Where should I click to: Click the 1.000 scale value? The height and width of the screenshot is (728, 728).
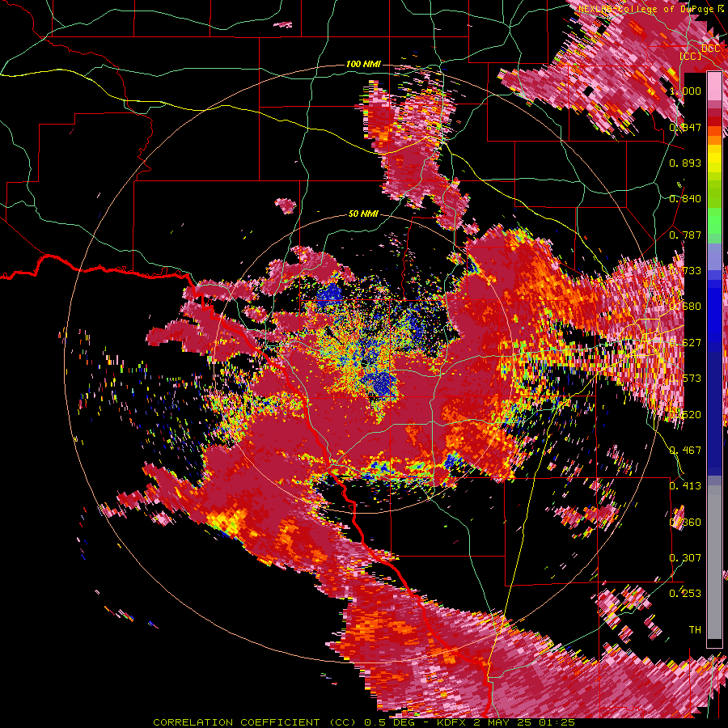685,91
